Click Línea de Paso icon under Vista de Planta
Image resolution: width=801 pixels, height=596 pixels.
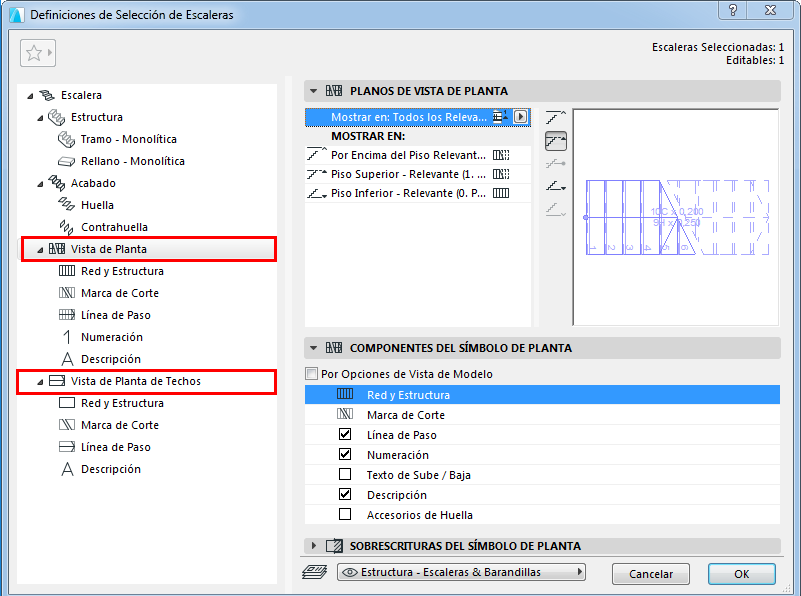point(66,315)
